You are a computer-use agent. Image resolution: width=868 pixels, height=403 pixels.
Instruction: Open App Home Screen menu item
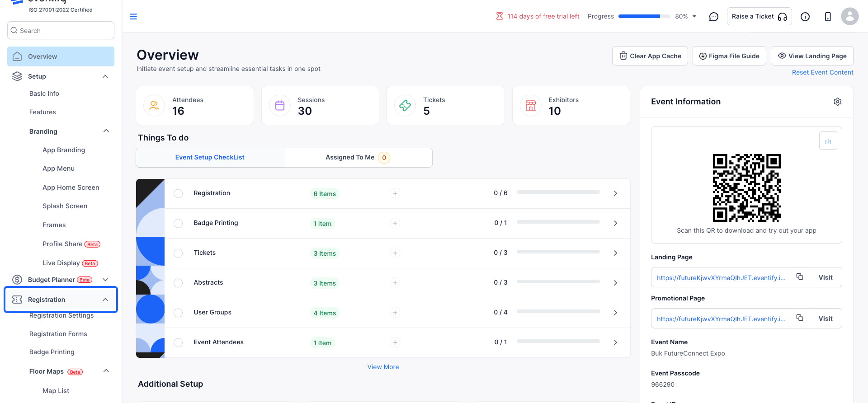71,187
